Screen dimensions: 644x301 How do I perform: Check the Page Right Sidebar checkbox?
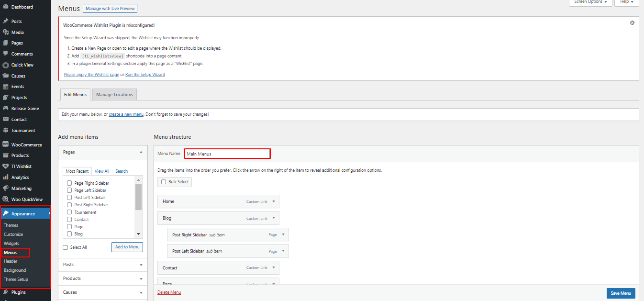(x=69, y=183)
